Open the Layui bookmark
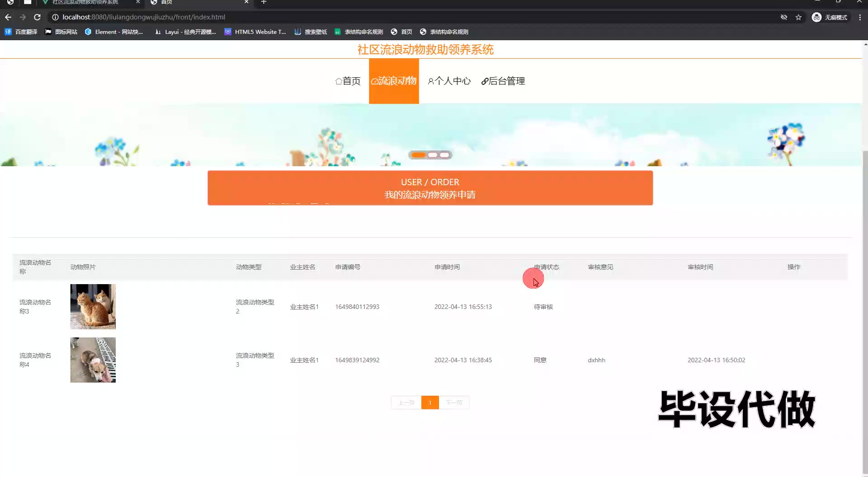Viewport: 868px width, 477px height. [x=185, y=32]
